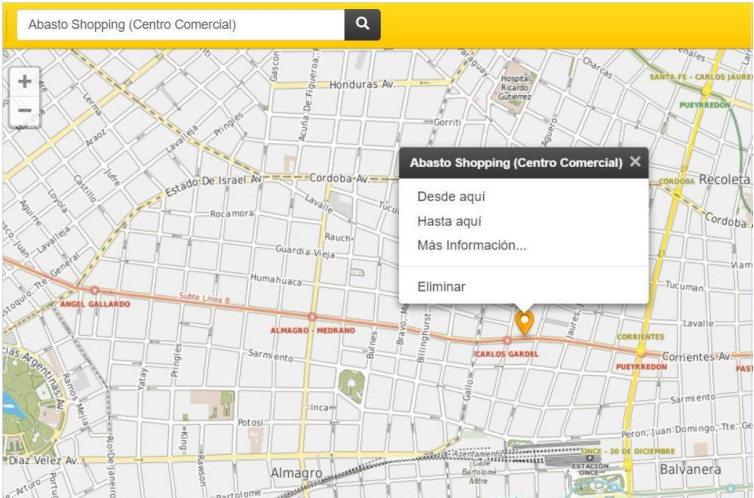Click the "CARLOS GARDEL" station label
This screenshot has height=498, width=754.
507,354
